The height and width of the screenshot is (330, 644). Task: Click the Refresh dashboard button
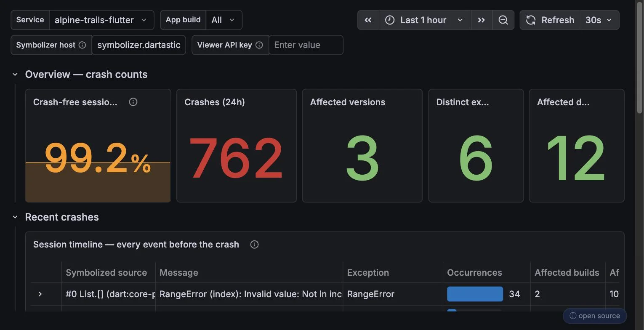point(550,20)
